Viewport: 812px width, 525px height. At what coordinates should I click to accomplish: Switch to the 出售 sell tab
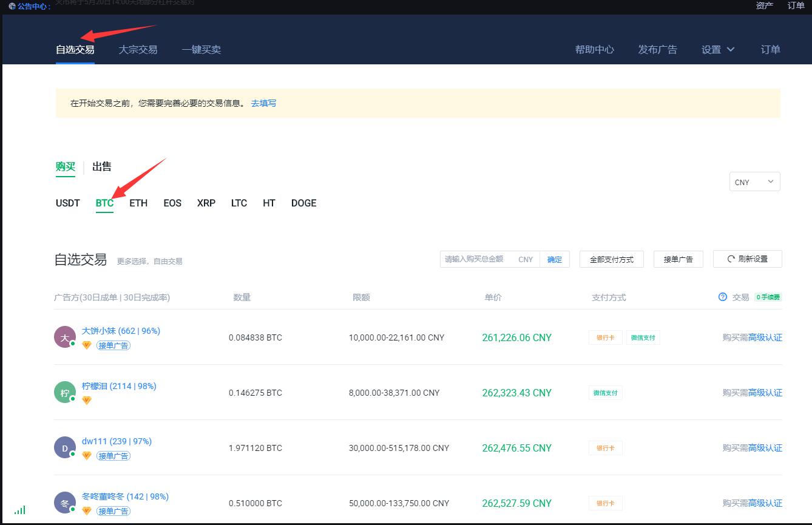[x=101, y=167]
